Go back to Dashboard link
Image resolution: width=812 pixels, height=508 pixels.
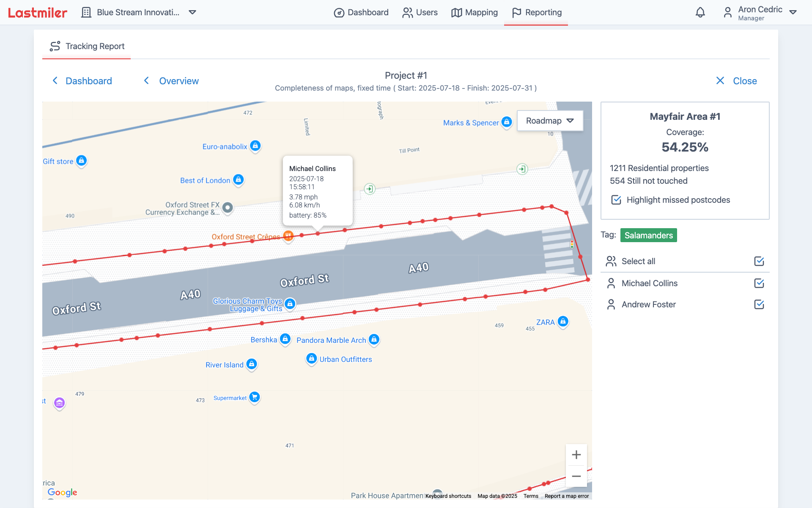[82, 81]
